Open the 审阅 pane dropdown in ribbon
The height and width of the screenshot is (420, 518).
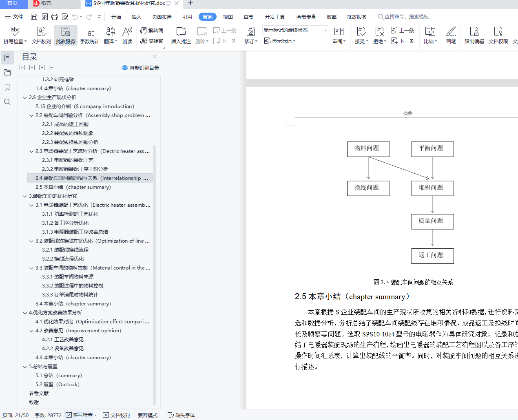345,42
